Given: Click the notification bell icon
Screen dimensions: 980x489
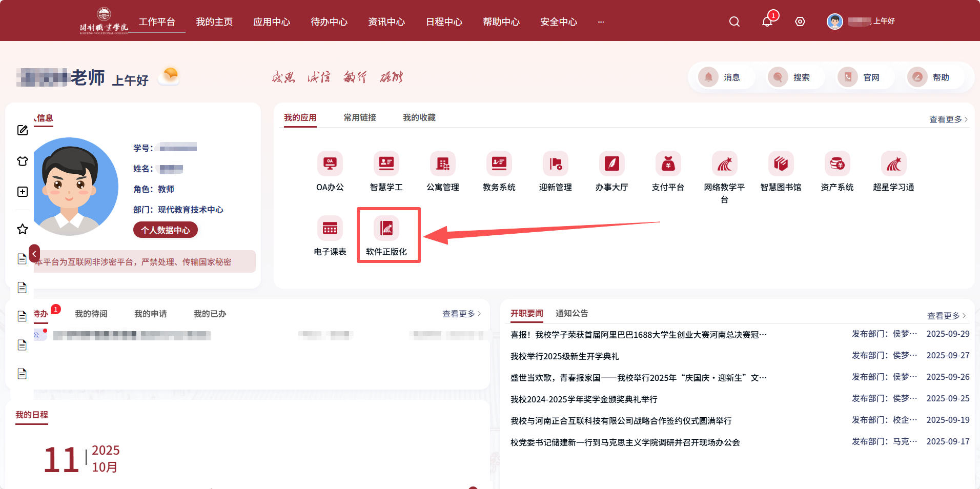Looking at the screenshot, I should 767,22.
